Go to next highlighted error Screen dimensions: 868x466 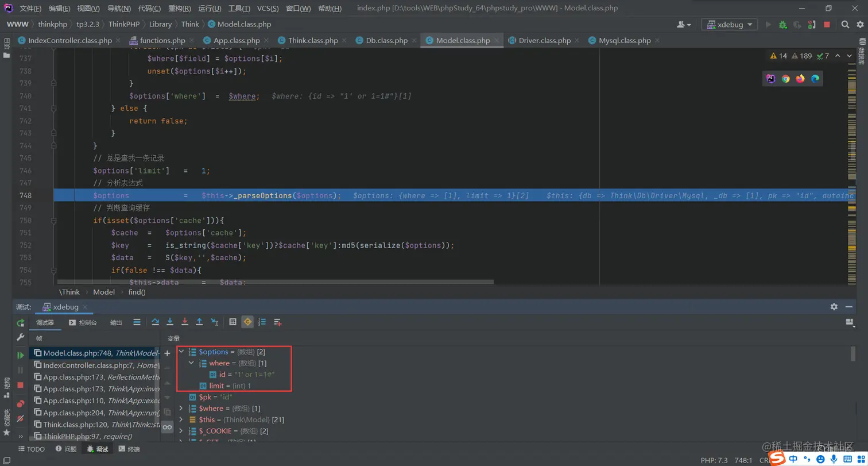pos(850,56)
